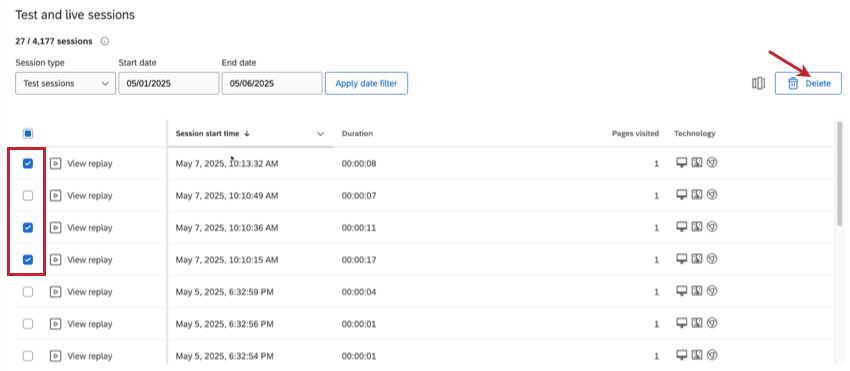Viewport: 850px width, 371px height.
Task: Click operating system icon in 6:32:59 PM row
Action: pos(697,291)
